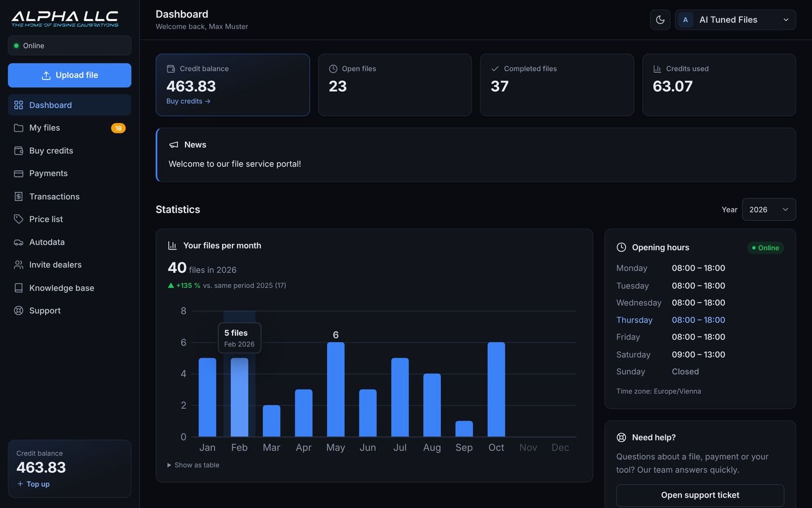This screenshot has width=812, height=508.
Task: Open the Buy credits sidebar item
Action: pyautogui.click(x=70, y=150)
